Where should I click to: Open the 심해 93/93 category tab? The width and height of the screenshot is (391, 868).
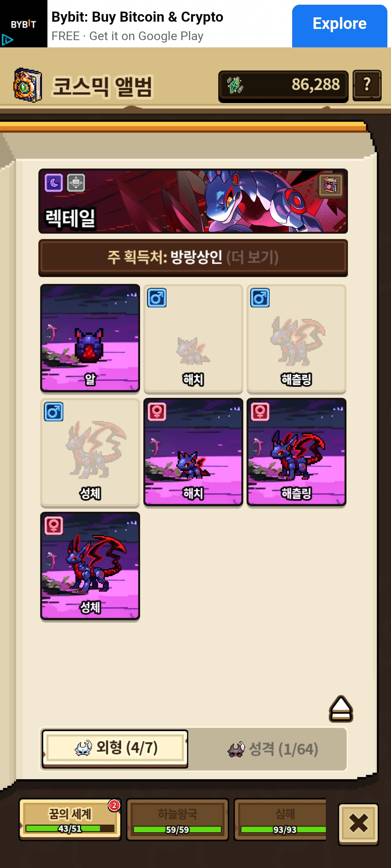coord(281,820)
